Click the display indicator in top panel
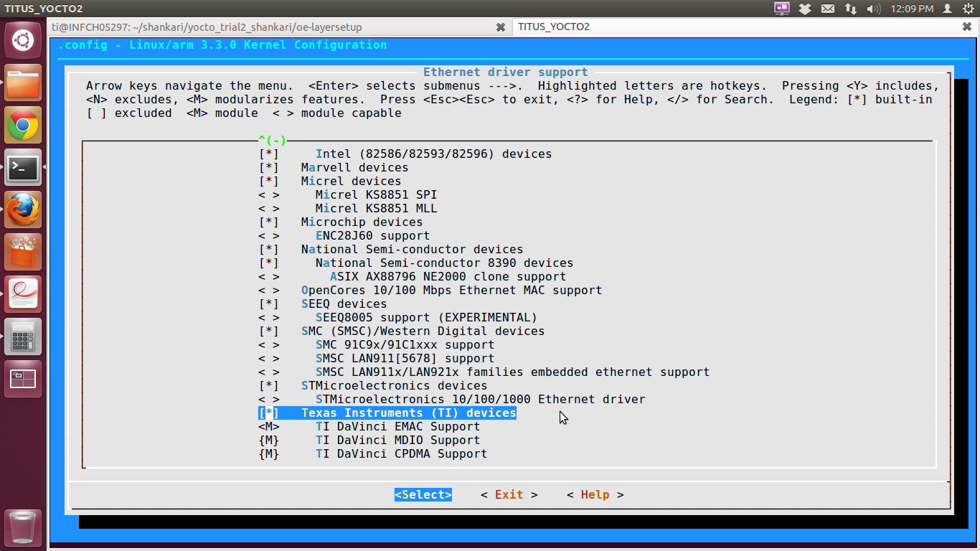980x551 pixels. tap(782, 9)
